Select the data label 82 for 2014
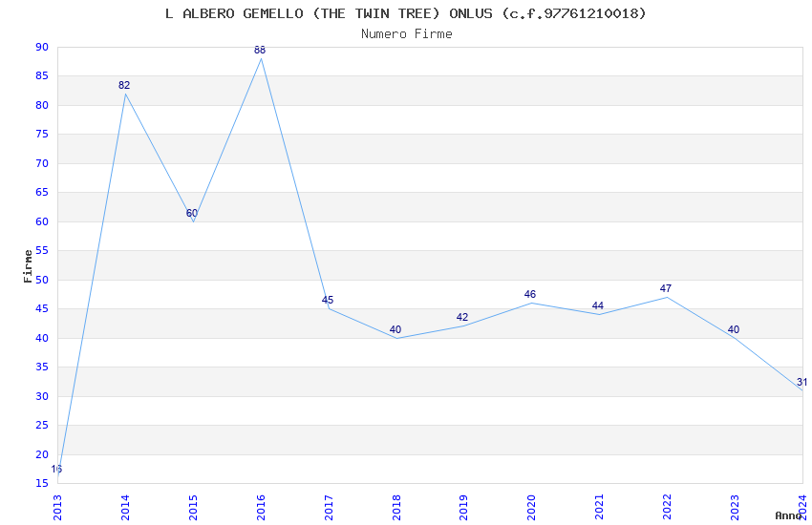The width and height of the screenshot is (812, 525). [124, 85]
